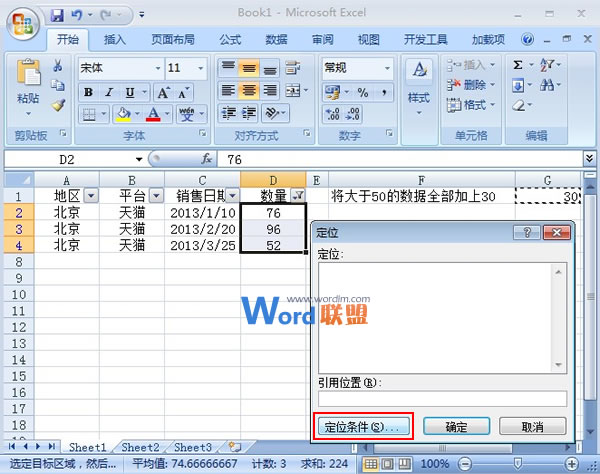Click the Fill down icon

pyautogui.click(x=518, y=85)
